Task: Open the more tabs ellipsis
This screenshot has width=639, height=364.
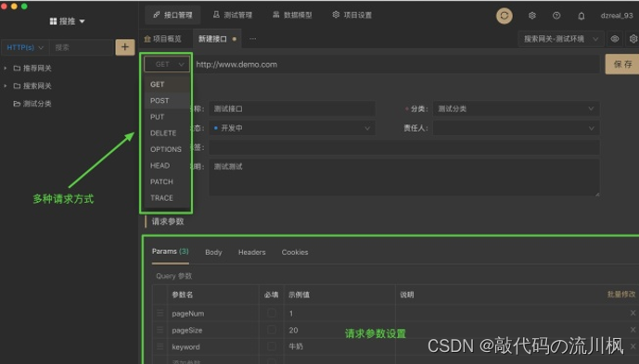Action: click(252, 39)
